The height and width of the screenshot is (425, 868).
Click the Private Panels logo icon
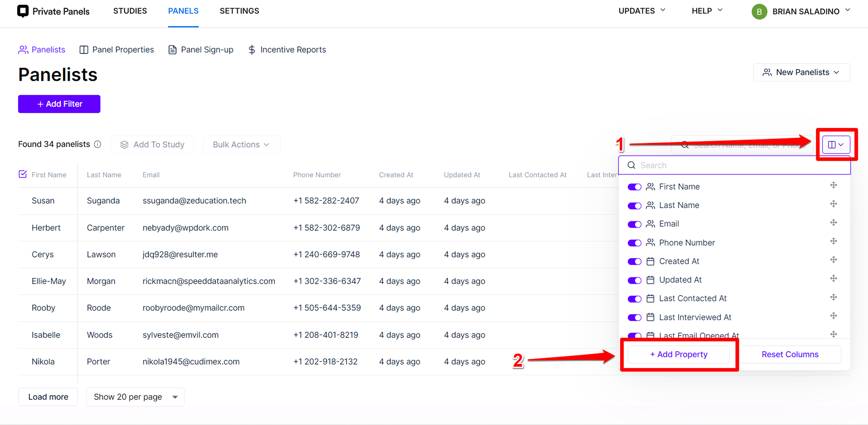pyautogui.click(x=23, y=11)
